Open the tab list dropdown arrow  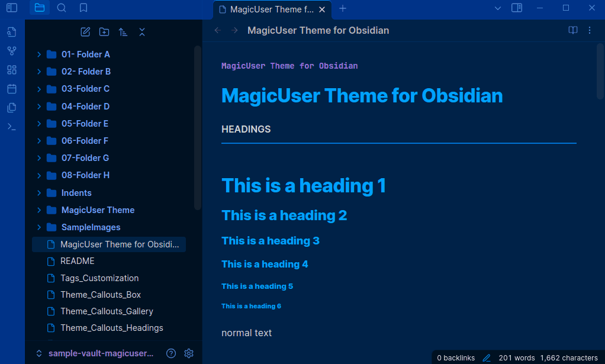point(498,8)
